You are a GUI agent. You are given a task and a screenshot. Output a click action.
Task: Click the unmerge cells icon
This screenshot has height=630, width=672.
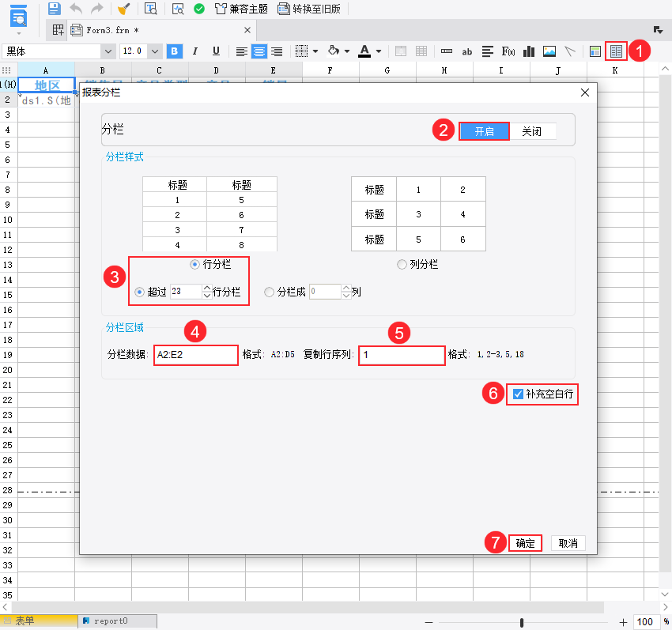click(421, 51)
